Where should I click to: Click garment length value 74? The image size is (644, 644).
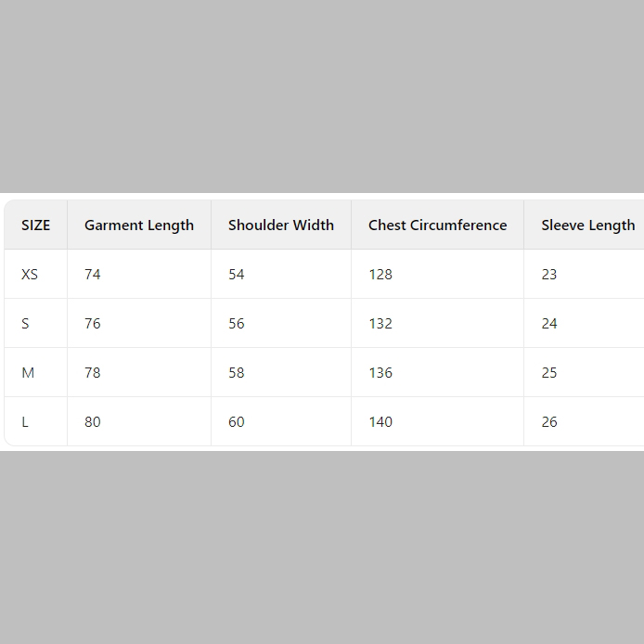click(93, 274)
